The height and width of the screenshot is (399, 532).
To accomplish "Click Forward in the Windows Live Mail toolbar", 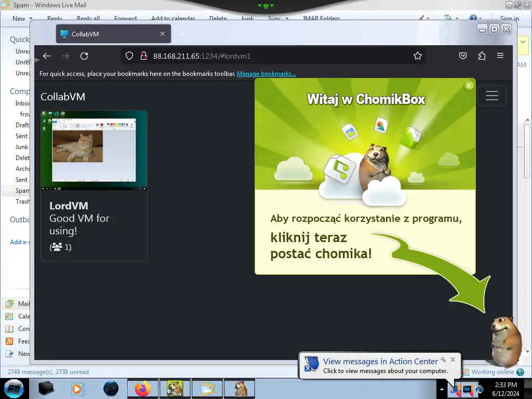I will pos(125,19).
